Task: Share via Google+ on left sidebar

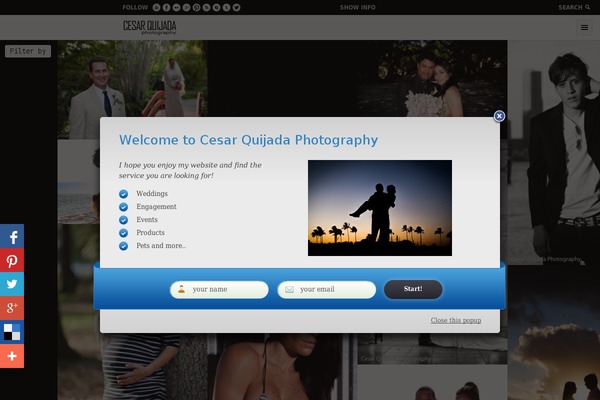Action: click(x=12, y=308)
